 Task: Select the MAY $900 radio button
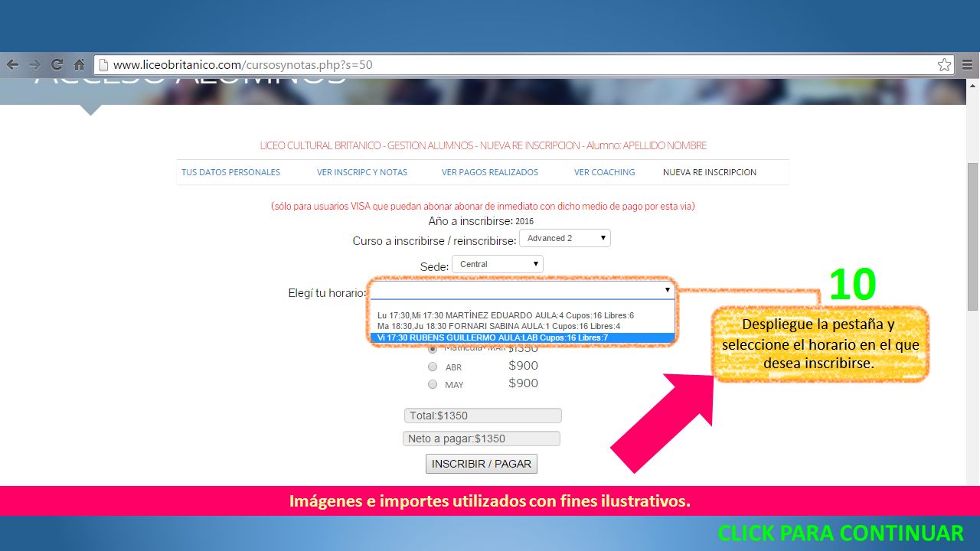click(433, 384)
